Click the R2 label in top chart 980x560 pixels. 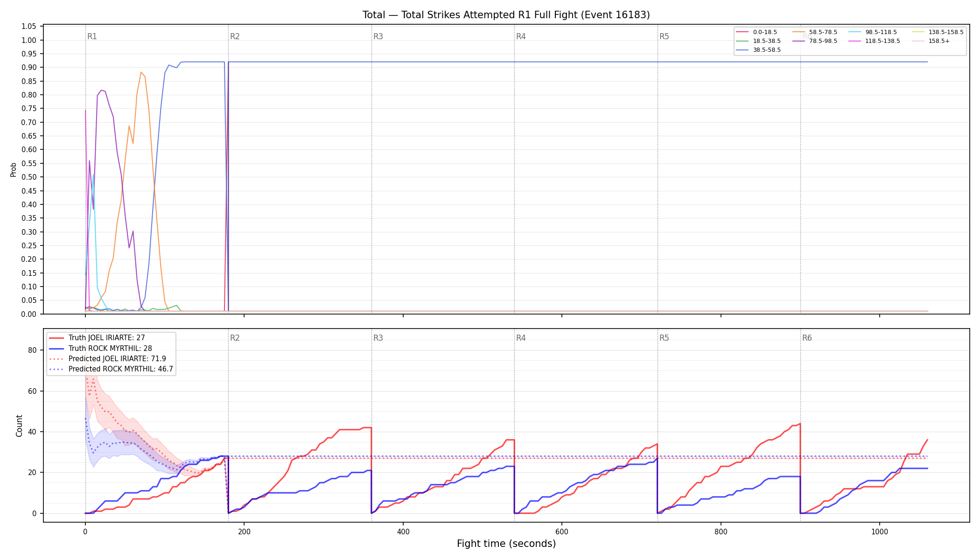point(235,36)
